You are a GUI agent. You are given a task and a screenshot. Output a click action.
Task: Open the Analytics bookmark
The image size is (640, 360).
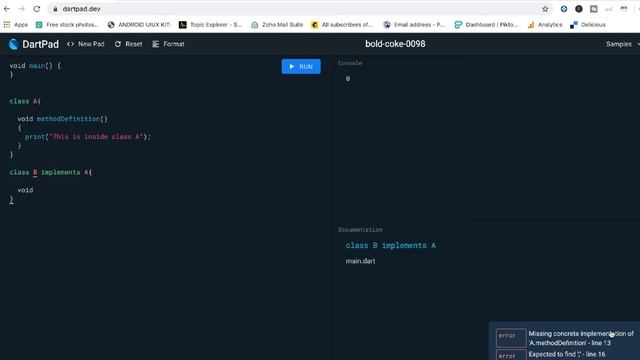[x=545, y=24]
